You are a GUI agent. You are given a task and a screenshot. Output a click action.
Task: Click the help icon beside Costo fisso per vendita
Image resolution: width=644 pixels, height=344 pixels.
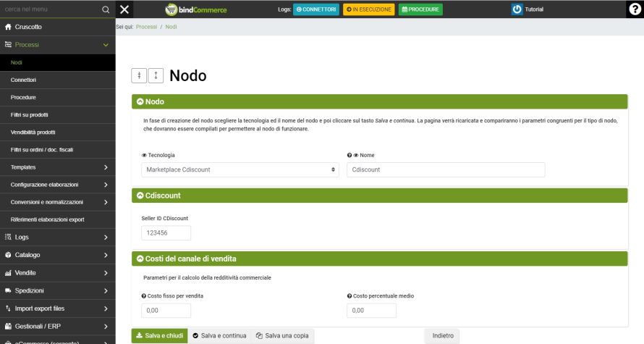144,295
